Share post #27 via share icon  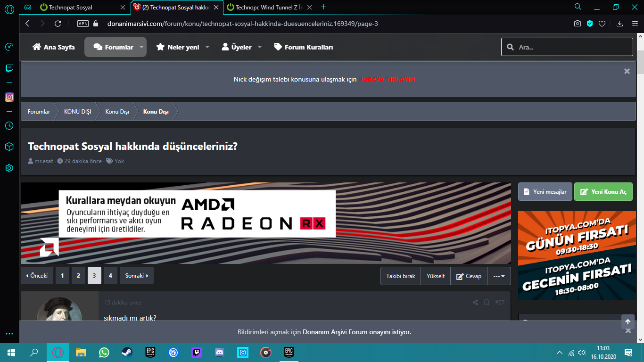pos(475,303)
